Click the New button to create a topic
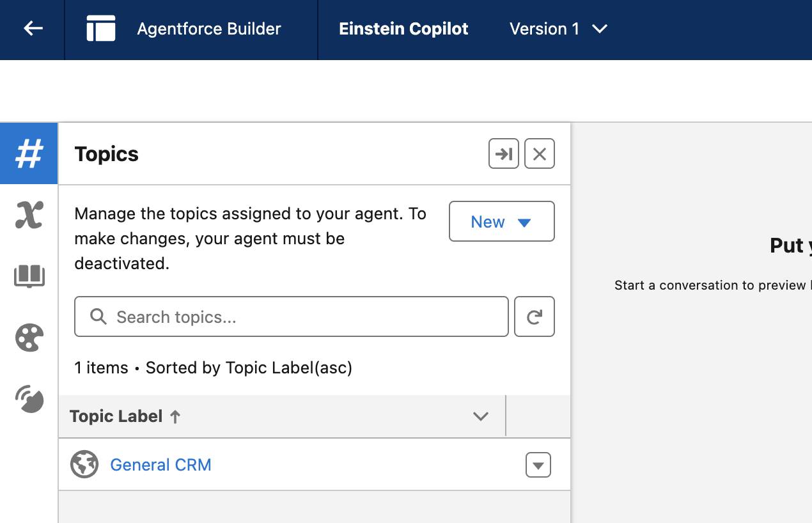The image size is (812, 523). pyautogui.click(x=488, y=222)
